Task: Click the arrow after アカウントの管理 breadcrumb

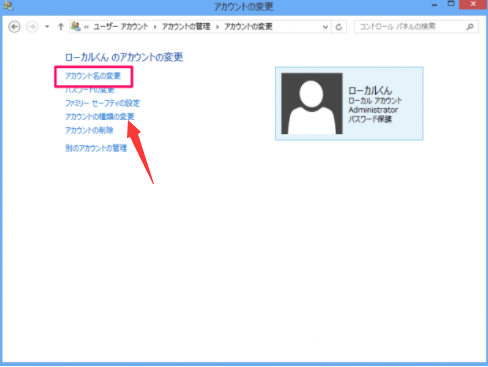Action: click(x=217, y=27)
